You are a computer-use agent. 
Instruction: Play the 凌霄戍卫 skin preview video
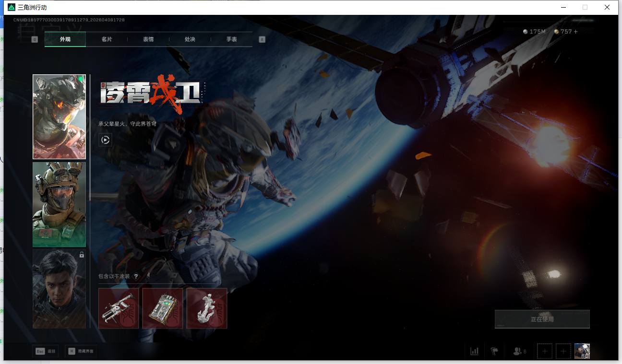pyautogui.click(x=106, y=140)
